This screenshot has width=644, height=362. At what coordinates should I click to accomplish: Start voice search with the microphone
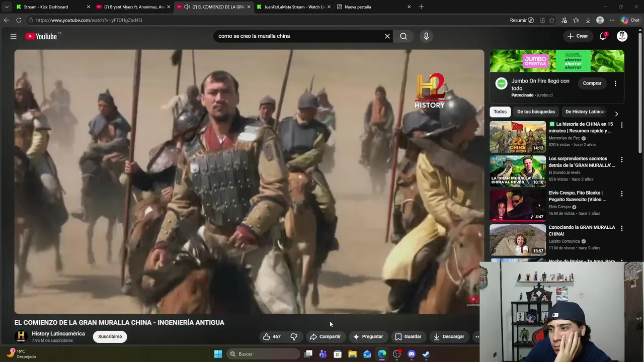click(x=426, y=36)
